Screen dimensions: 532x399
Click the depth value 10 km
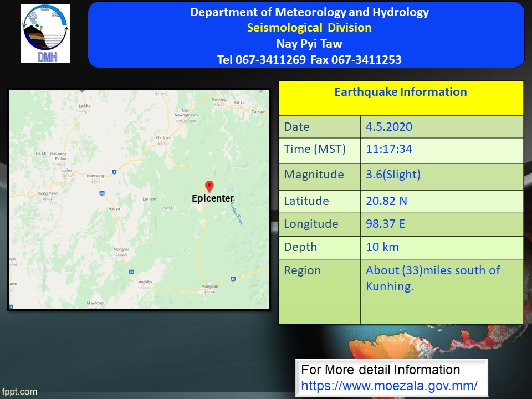coord(382,247)
